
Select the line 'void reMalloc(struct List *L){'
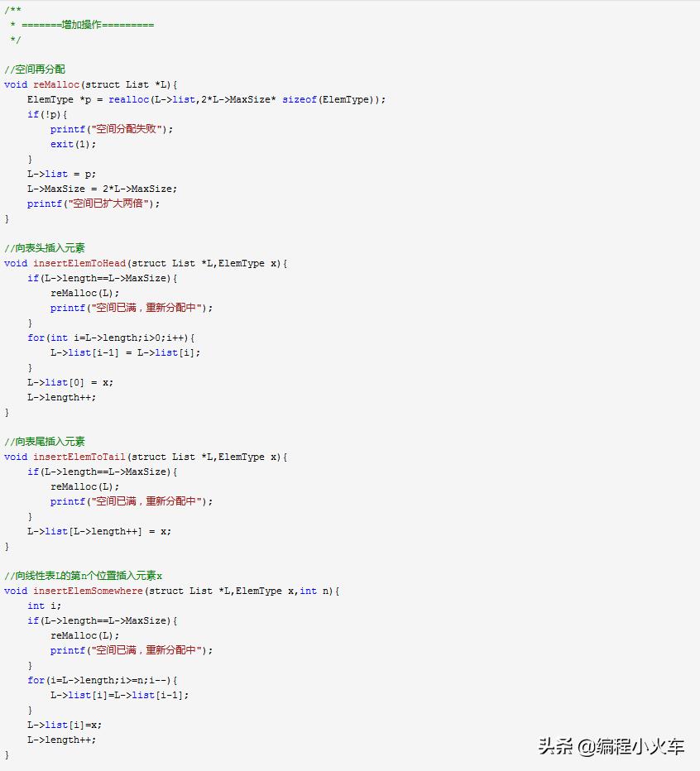click(x=90, y=84)
